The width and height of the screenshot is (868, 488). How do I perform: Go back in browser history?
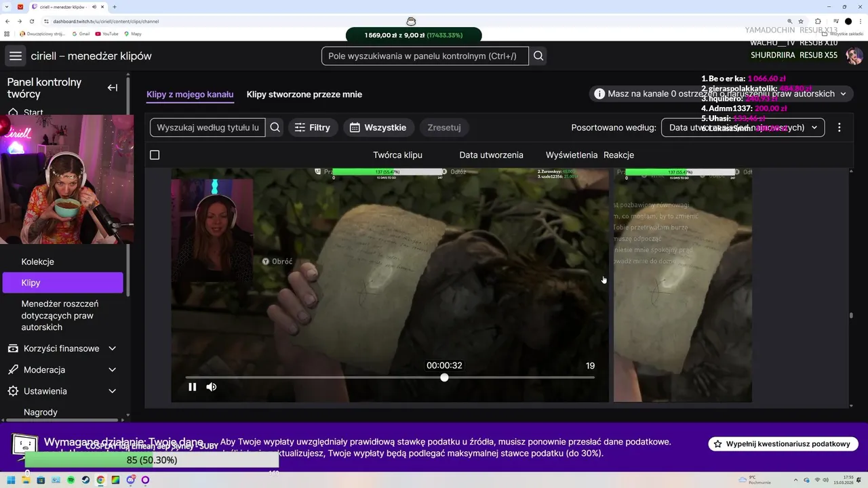pyautogui.click(x=7, y=21)
